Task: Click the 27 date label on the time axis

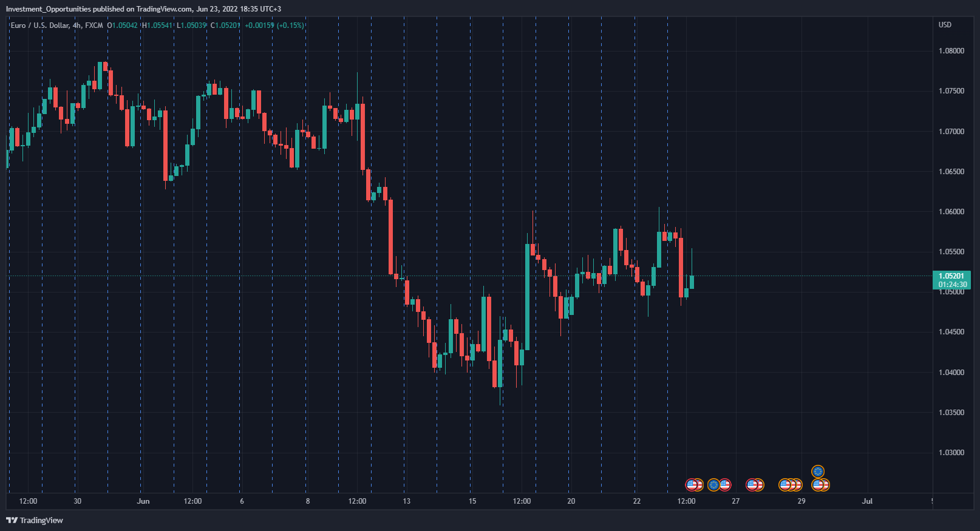Action: pyautogui.click(x=735, y=501)
